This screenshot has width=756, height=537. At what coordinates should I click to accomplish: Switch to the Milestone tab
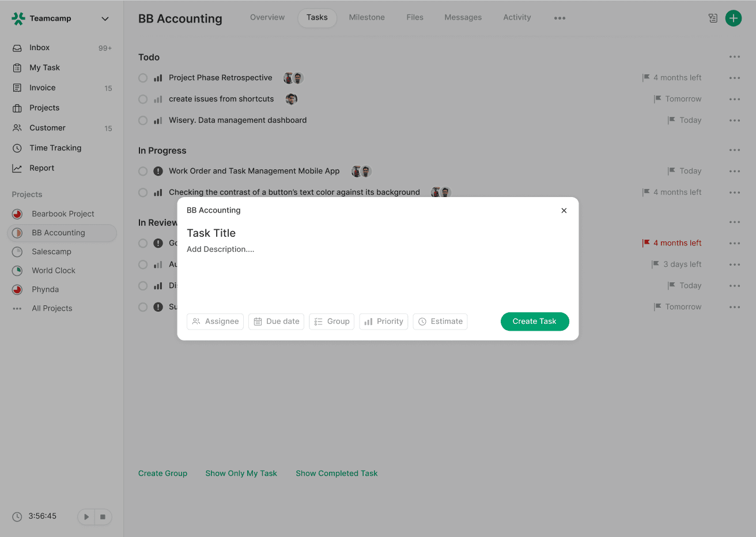(366, 17)
